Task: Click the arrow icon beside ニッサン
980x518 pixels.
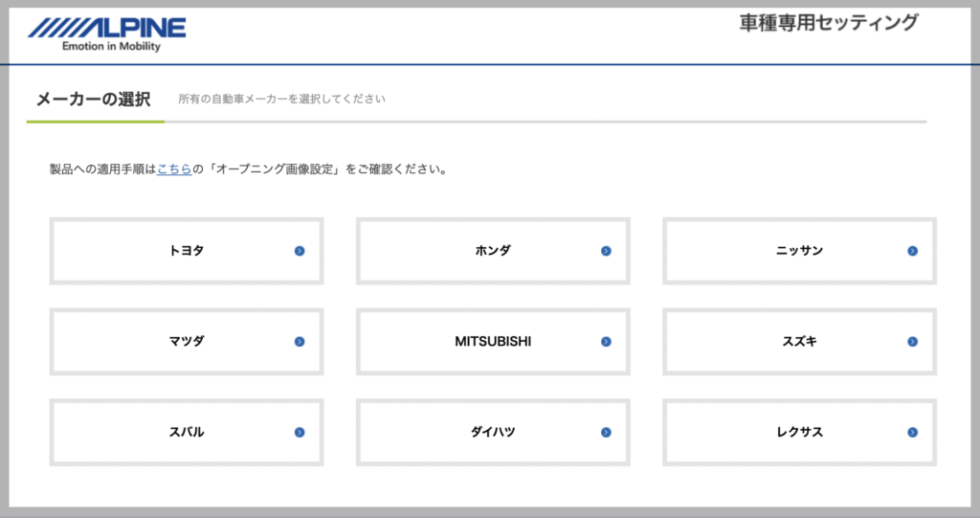Action: click(x=912, y=251)
